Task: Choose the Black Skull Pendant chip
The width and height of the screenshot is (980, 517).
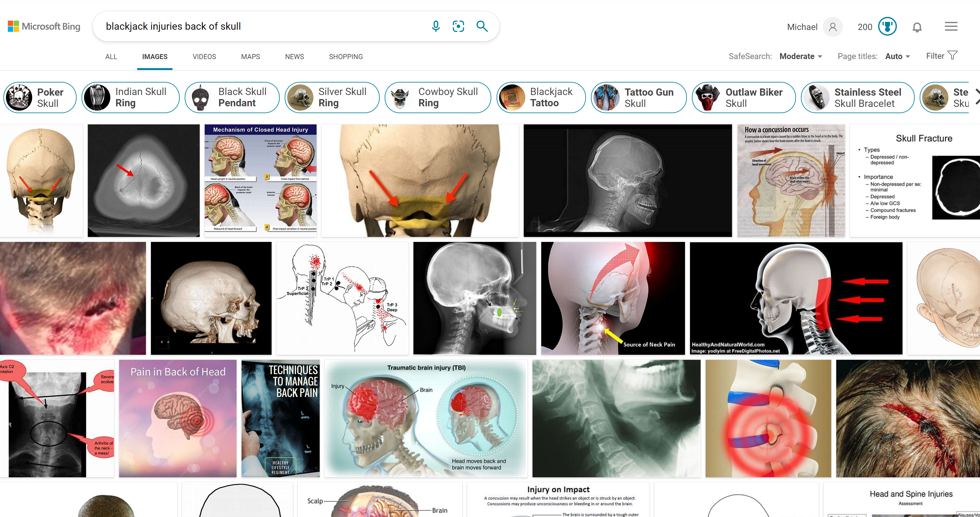Action: pyautogui.click(x=232, y=98)
